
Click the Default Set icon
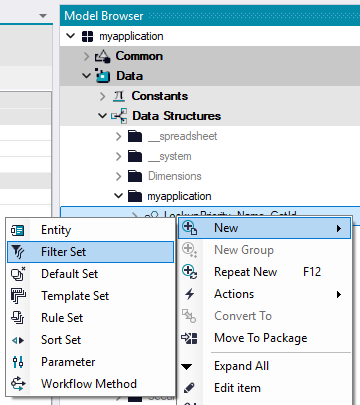(x=18, y=274)
